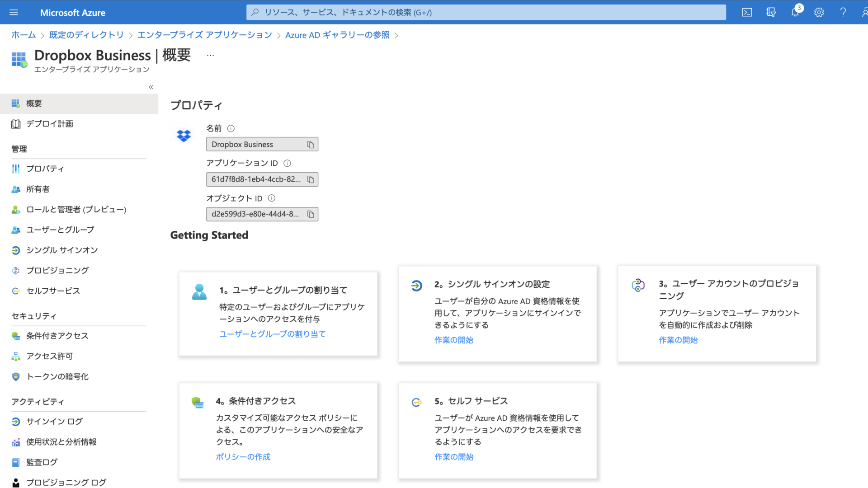Click info icon next to オブジェクト ID
The image size is (868, 488).
272,198
